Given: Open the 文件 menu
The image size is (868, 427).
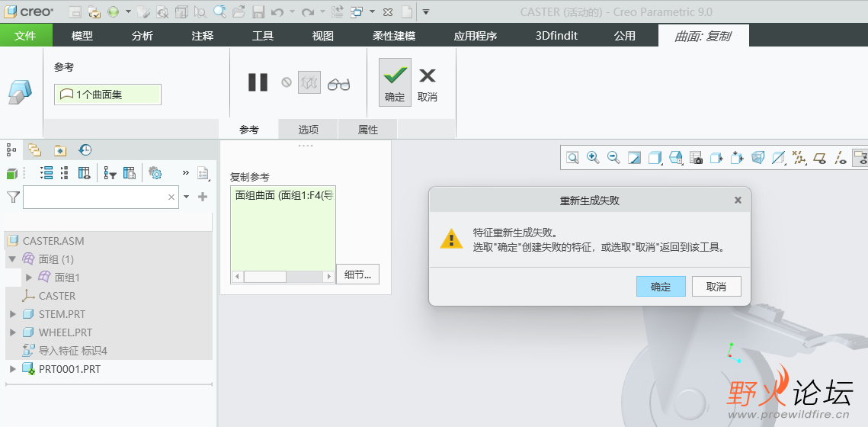Looking at the screenshot, I should click(25, 36).
